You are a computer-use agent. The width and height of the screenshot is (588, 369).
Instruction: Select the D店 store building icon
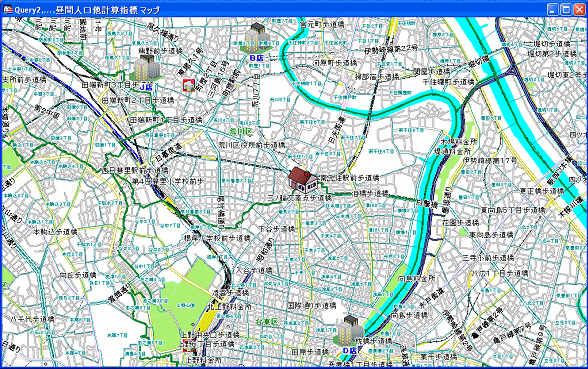pyautogui.click(x=350, y=330)
